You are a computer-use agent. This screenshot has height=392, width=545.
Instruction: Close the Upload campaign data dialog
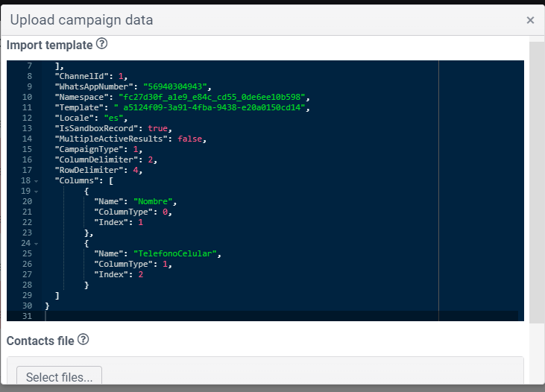530,20
